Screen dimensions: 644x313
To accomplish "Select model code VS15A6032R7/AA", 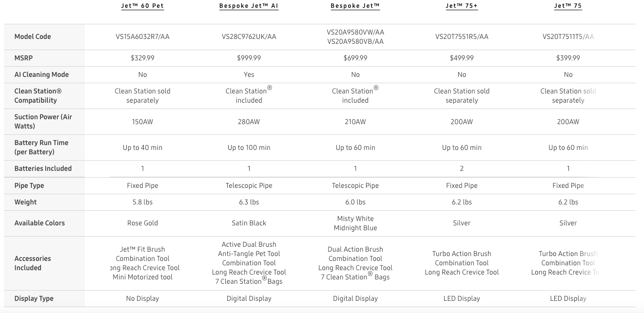I will 142,37.
